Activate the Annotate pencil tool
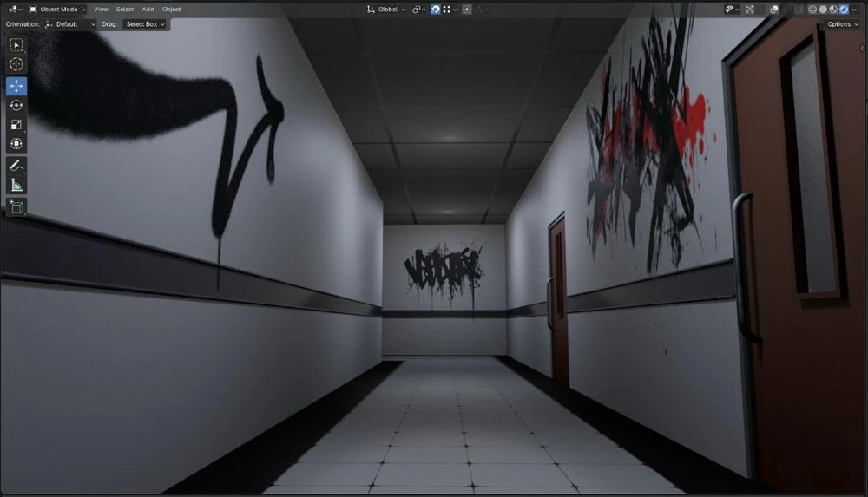Image resolution: width=868 pixels, height=497 pixels. tap(16, 165)
